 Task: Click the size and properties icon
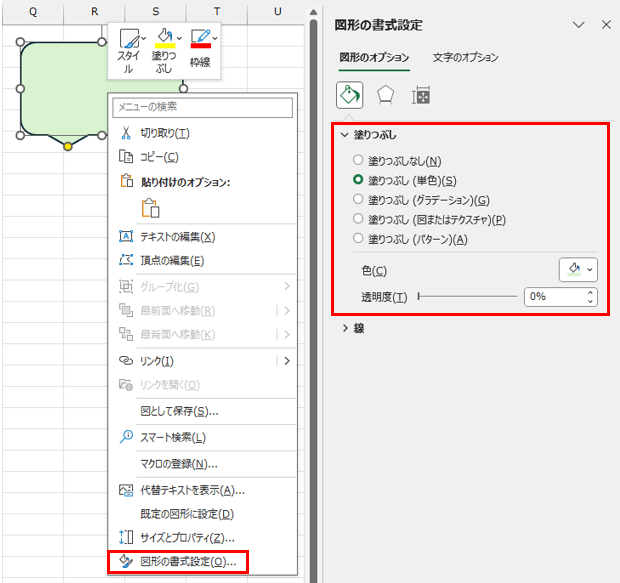pyautogui.click(x=126, y=538)
